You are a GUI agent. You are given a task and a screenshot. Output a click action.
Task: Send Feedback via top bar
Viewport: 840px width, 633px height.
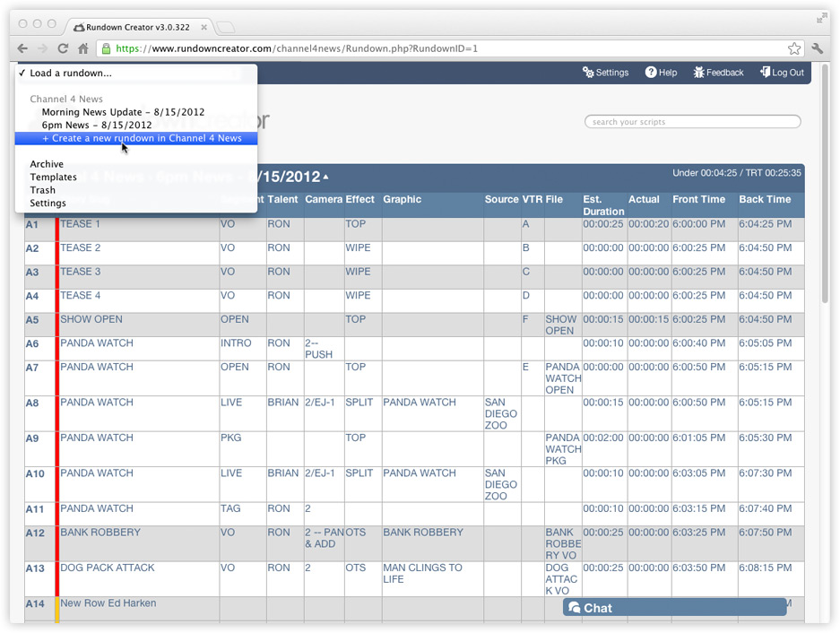(x=719, y=73)
